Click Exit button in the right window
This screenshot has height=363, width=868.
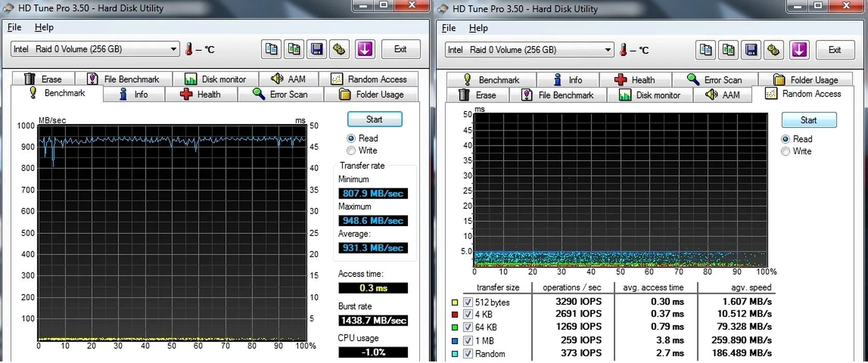point(834,50)
